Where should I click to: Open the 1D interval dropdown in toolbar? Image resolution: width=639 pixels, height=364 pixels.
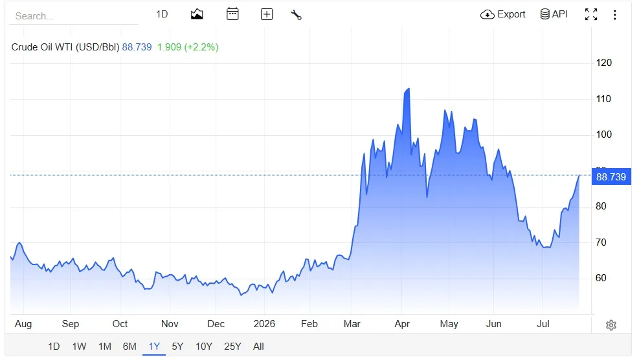click(x=162, y=14)
